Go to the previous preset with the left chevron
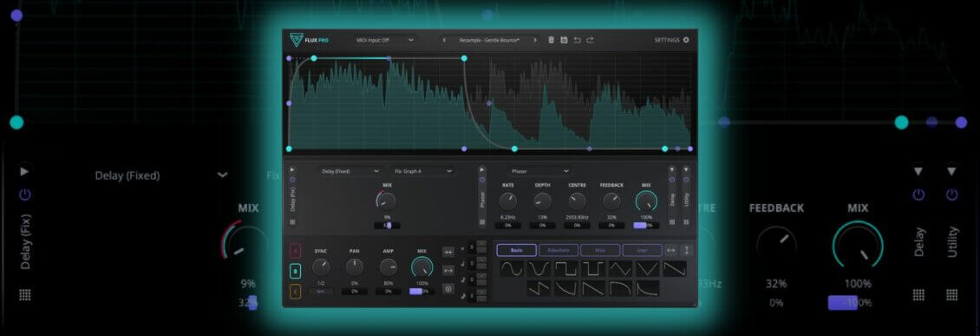The width and height of the screenshot is (980, 336). [x=444, y=40]
